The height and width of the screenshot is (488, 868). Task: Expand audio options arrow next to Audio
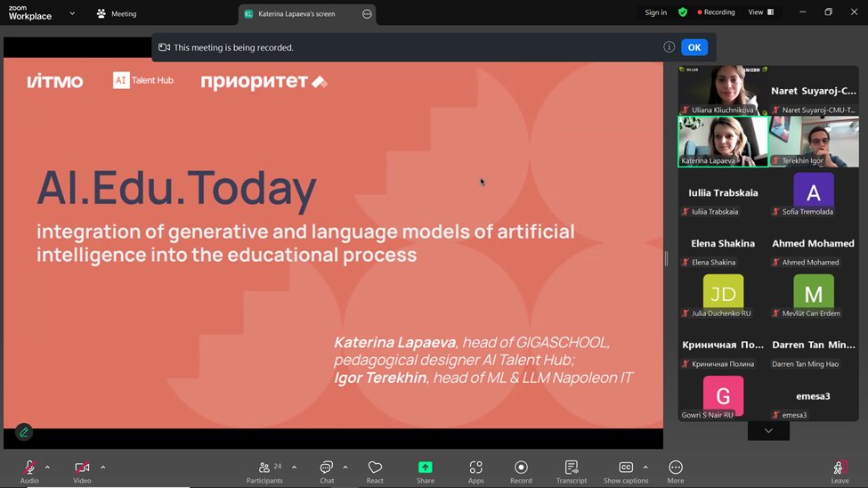[47, 468]
